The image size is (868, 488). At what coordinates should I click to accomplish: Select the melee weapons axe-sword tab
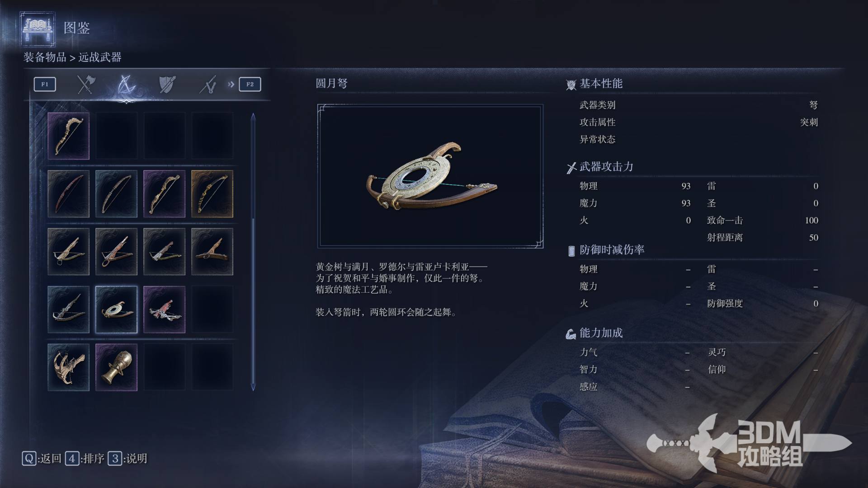click(85, 84)
